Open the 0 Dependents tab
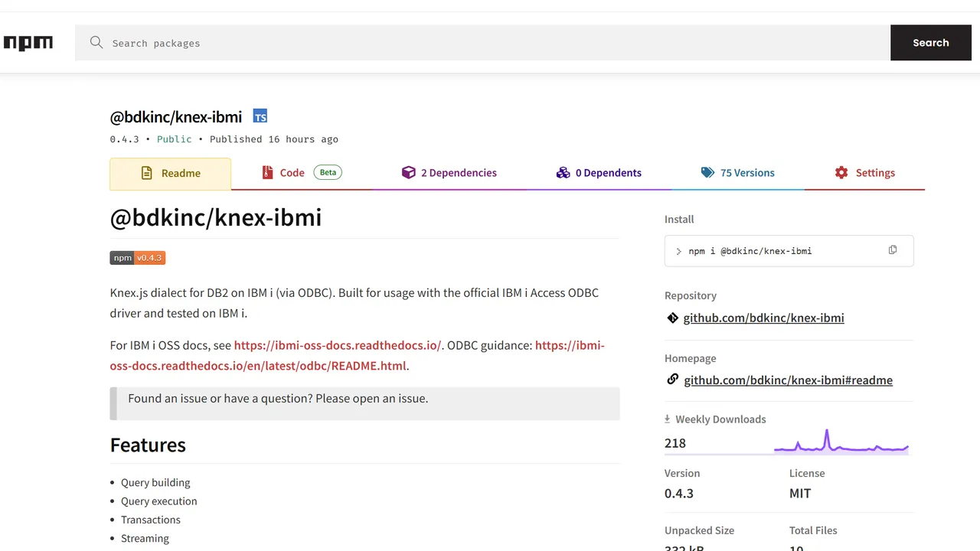 tap(599, 173)
